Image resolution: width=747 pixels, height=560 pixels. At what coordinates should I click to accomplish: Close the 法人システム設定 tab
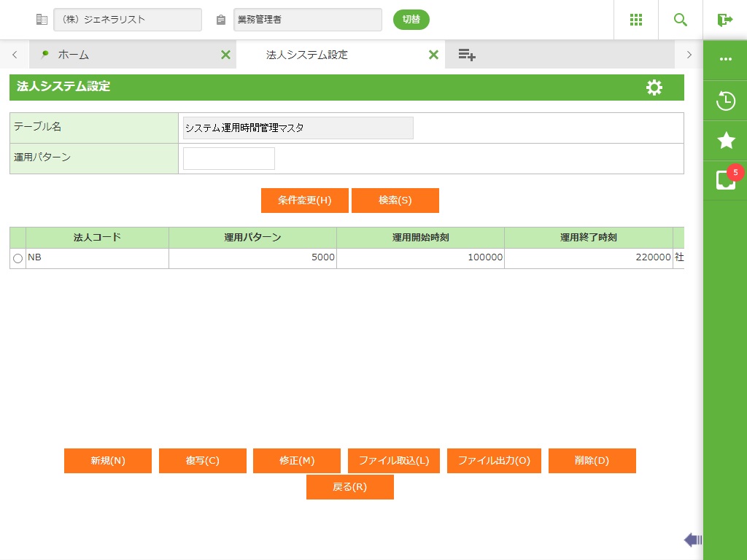point(433,55)
